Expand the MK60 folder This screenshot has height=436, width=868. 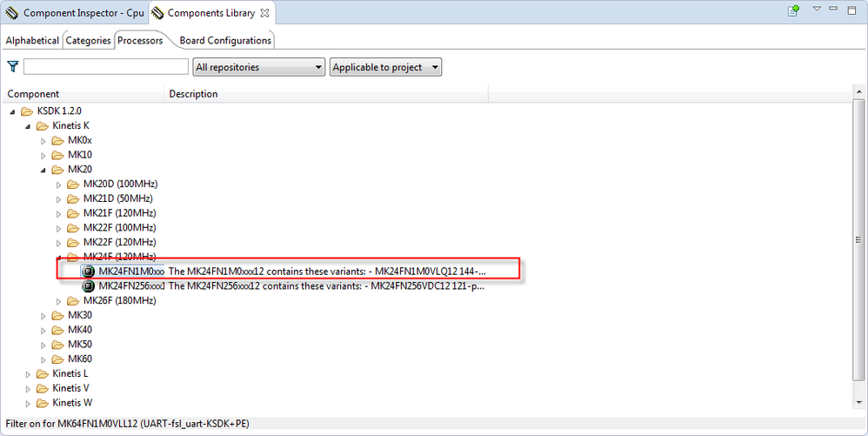coord(43,359)
